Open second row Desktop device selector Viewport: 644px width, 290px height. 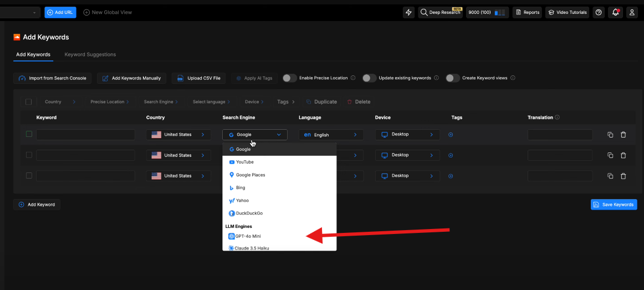coord(407,155)
